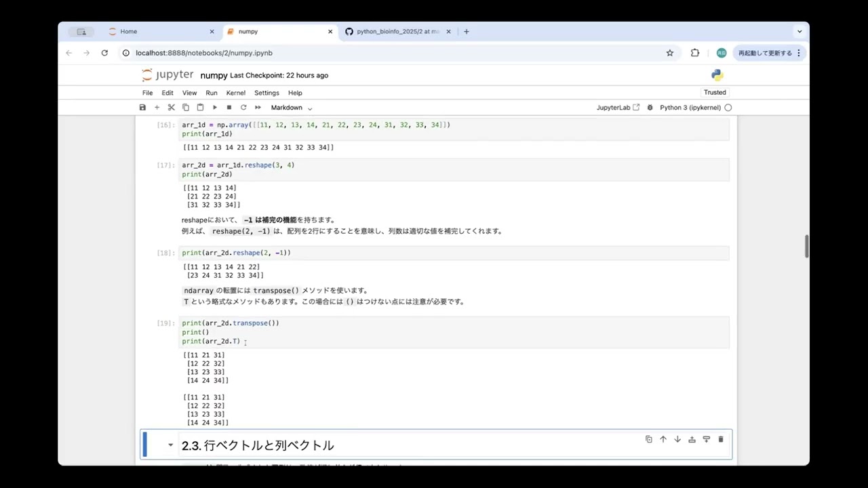
Task: Click the relaunch to update button
Action: coord(770,53)
